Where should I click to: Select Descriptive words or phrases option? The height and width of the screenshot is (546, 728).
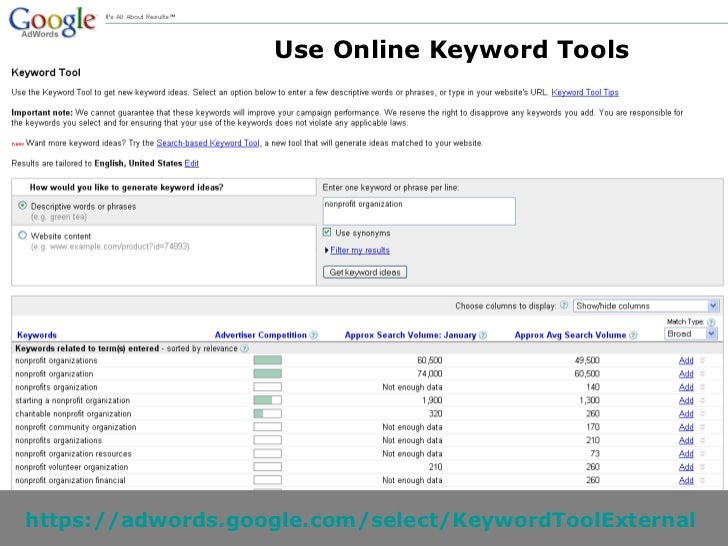click(x=22, y=205)
